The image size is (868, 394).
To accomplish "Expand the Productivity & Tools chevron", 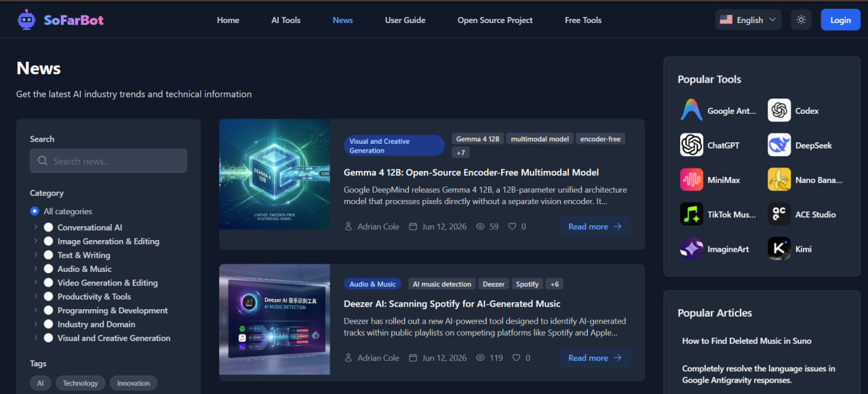I will coord(35,296).
